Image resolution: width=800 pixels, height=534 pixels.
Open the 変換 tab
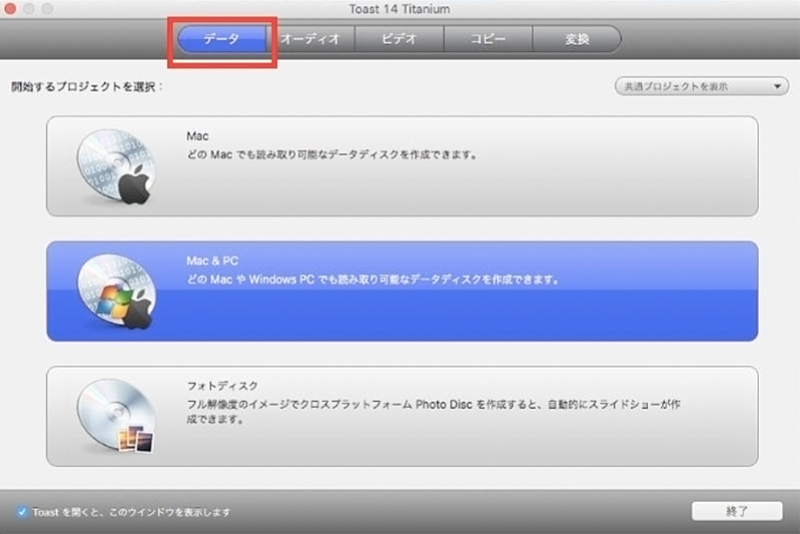[x=577, y=39]
